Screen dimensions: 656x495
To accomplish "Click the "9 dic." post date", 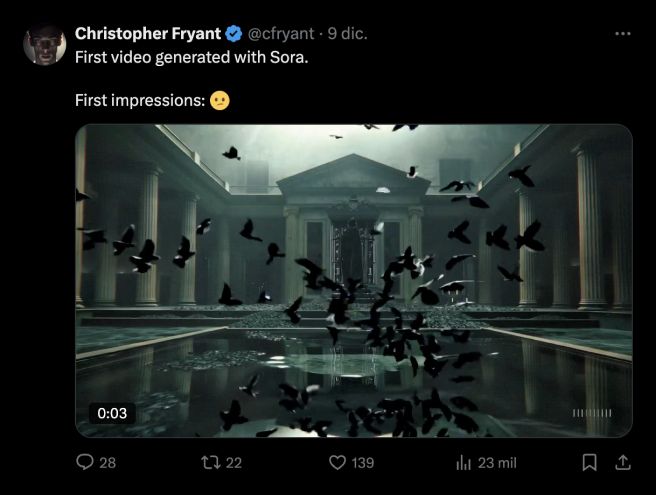I will coord(348,33).
